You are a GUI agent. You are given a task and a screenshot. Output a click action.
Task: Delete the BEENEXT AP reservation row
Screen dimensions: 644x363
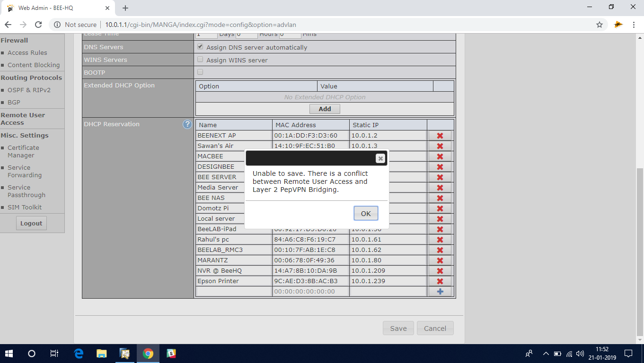(440, 136)
